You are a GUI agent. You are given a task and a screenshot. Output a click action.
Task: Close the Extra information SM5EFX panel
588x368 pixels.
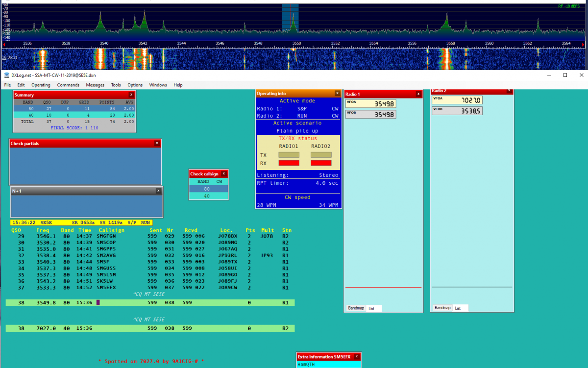point(357,357)
